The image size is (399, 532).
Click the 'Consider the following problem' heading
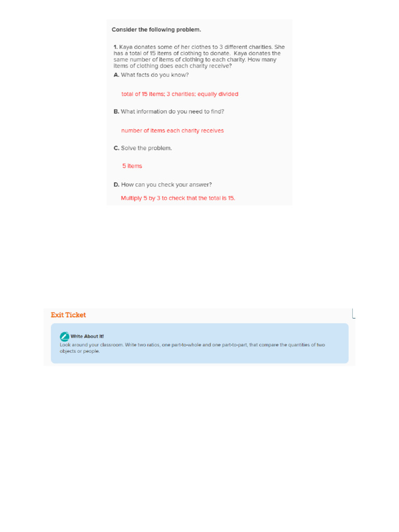[x=156, y=30]
